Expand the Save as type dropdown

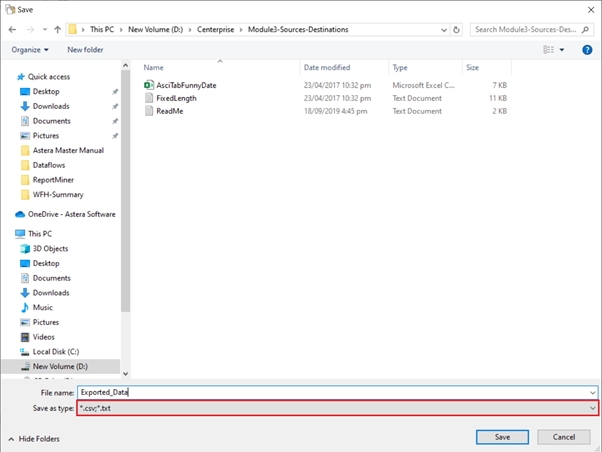[337, 408]
